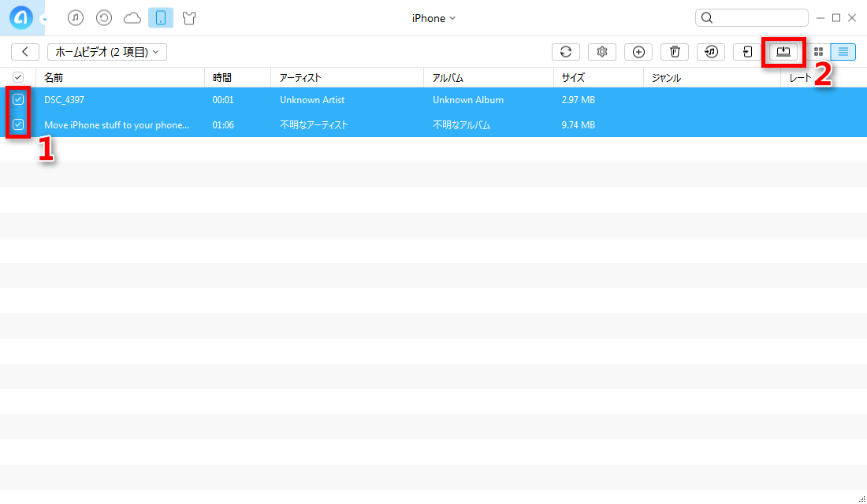Select the DSC_4397 file name
Screen dimensions: 867x504
(x=64, y=100)
